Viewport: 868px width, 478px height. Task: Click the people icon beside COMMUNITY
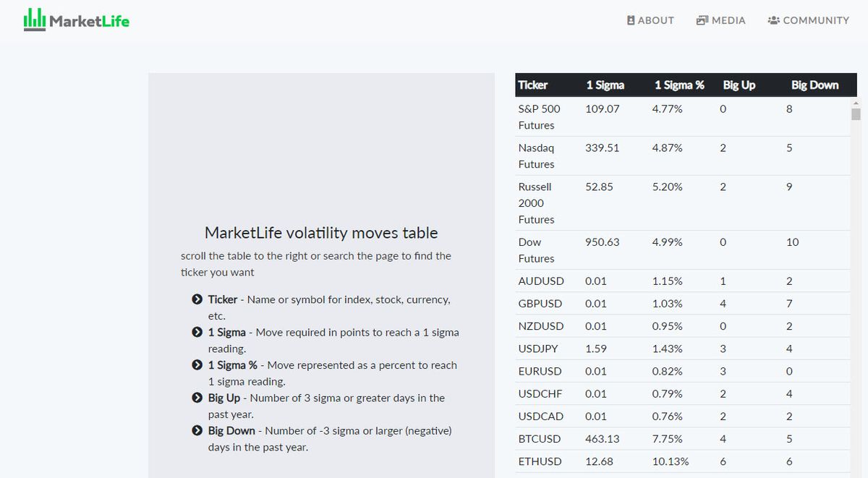[x=773, y=20]
